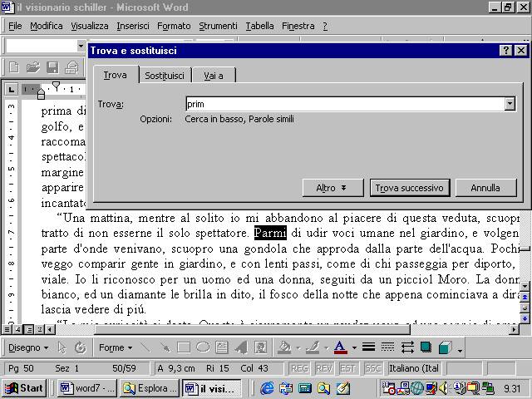The width and height of the screenshot is (532, 399).
Task: Switch to Page Layout view button
Action: click(x=30, y=329)
